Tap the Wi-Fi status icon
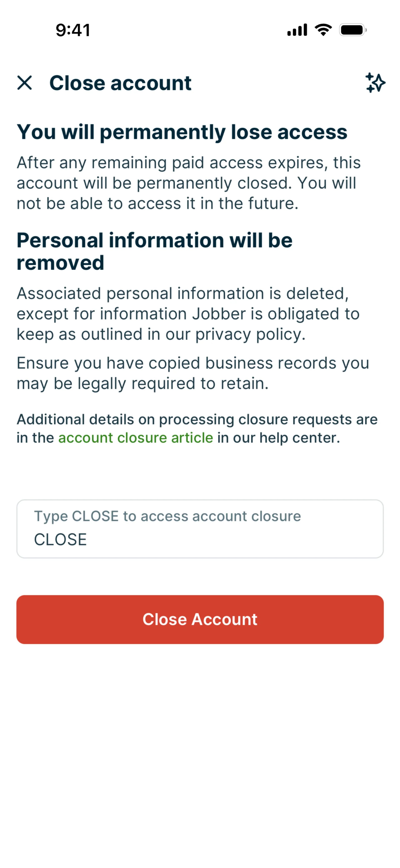The height and width of the screenshot is (868, 400). (323, 30)
